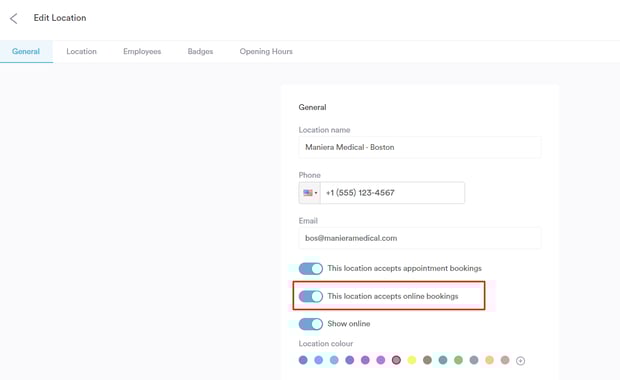This screenshot has width=620, height=380.
Task: Click the Email input field
Action: point(420,238)
